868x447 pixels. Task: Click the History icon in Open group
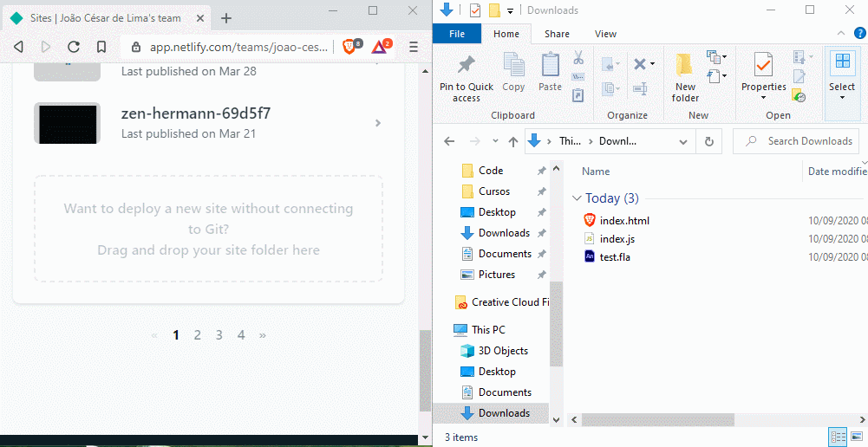[x=799, y=95]
